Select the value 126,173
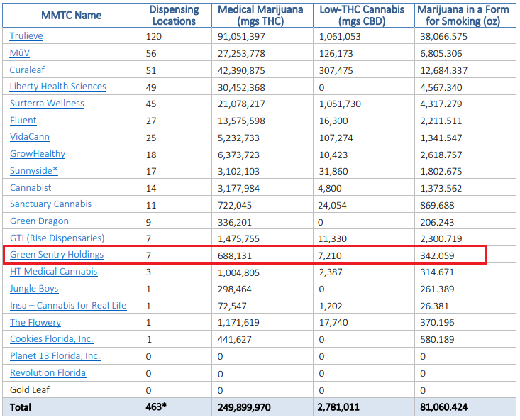520x420 pixels. click(x=336, y=53)
